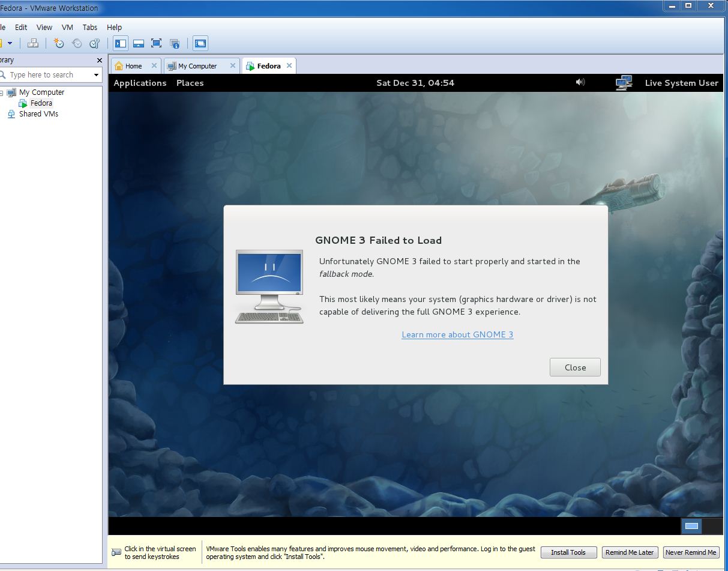Click the library search field
728x571 pixels.
pos(48,75)
